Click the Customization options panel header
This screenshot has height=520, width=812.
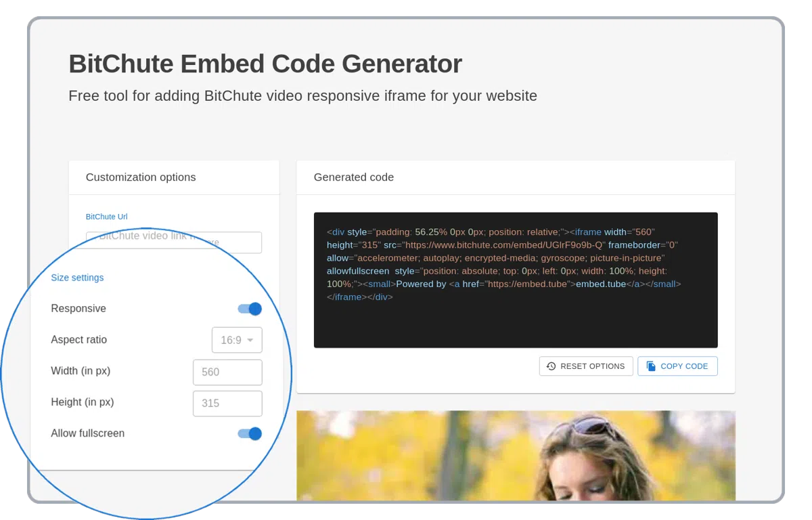(141, 177)
